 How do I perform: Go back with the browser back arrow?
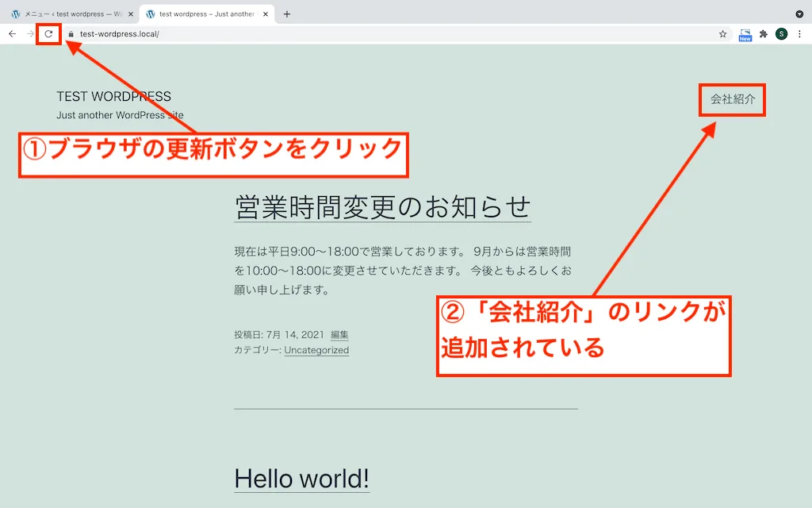click(13, 33)
